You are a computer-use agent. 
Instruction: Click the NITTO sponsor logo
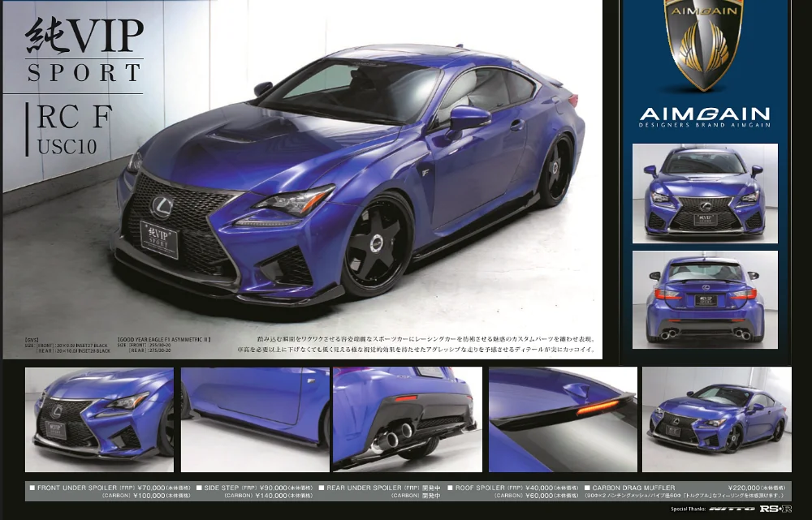(x=732, y=509)
